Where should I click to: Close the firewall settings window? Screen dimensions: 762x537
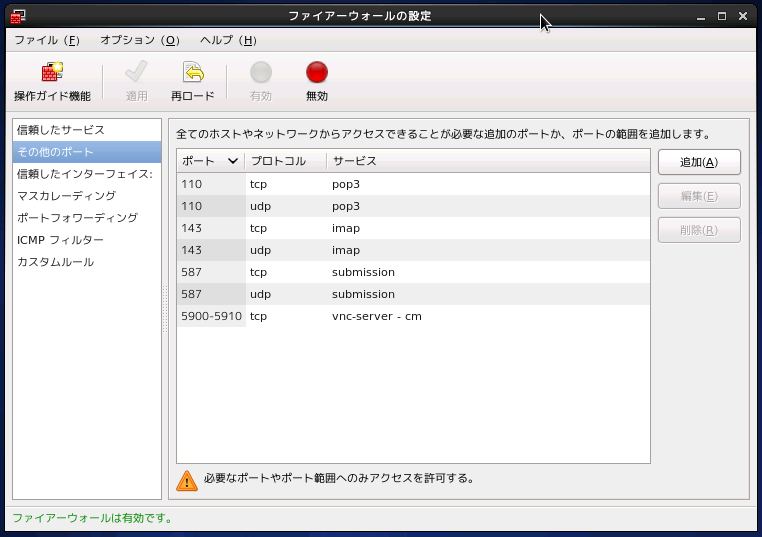743,17
